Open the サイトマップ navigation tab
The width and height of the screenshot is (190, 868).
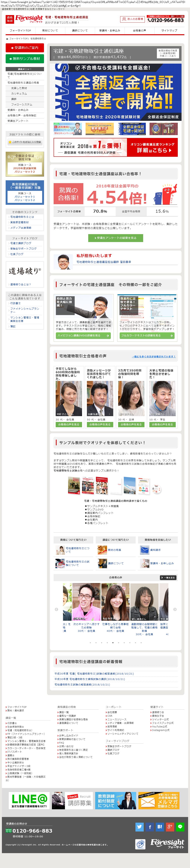tap(169, 31)
